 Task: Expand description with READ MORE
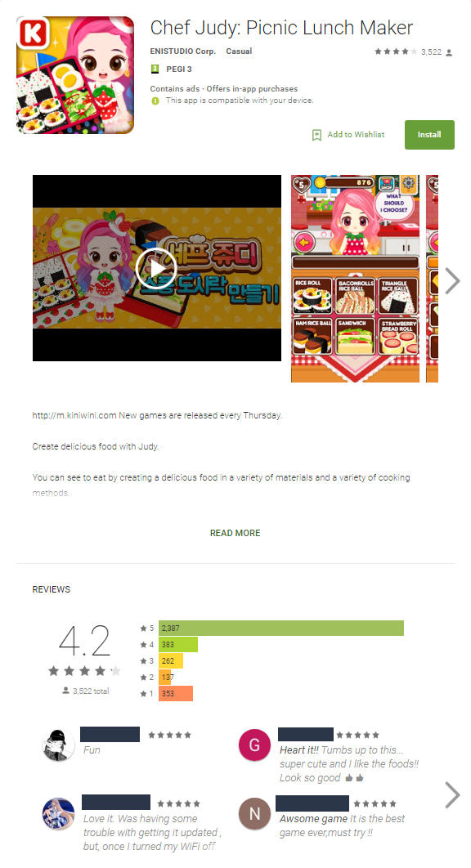(x=235, y=533)
